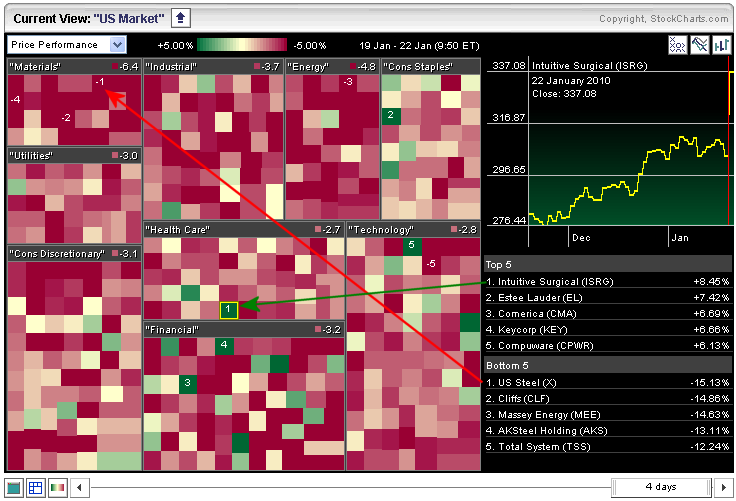The image size is (736, 501).
Task: Click the "-2" square in Materials
Action: 66,118
